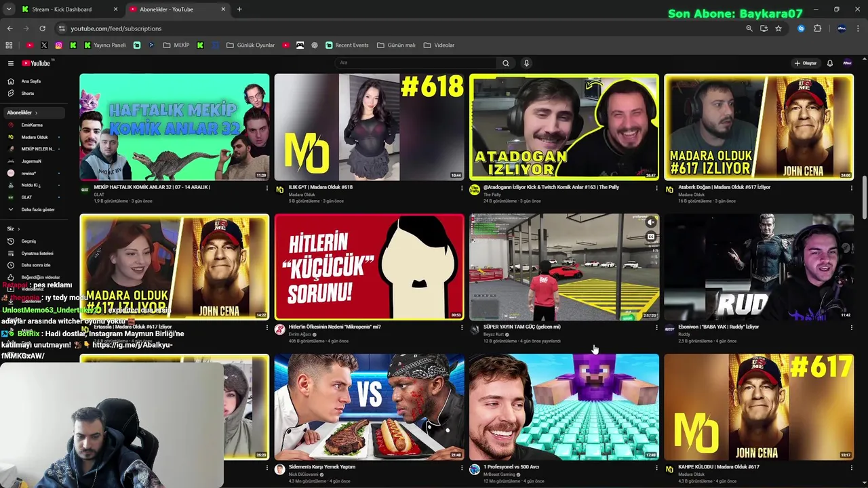
Task: Click The Pally channel avatar
Action: 475,190
